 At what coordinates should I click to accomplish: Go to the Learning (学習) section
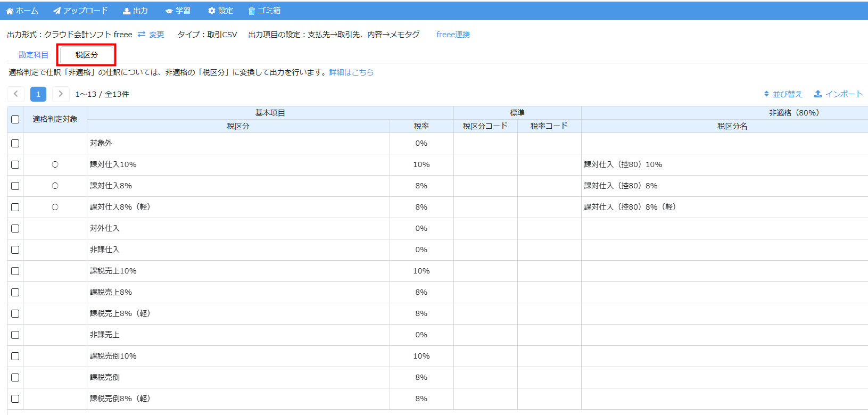[x=169, y=11]
